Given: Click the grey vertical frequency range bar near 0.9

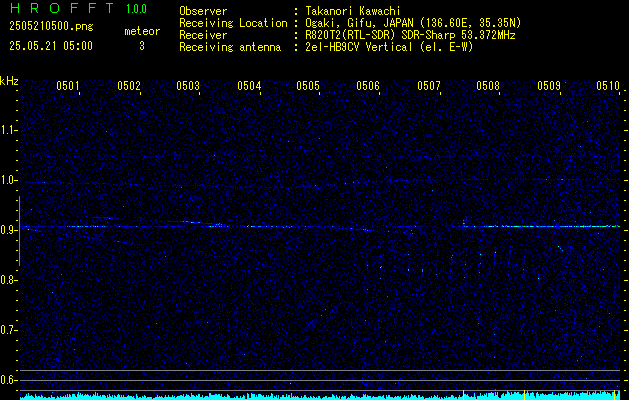Looking at the screenshot, I should pyautogui.click(x=19, y=231).
